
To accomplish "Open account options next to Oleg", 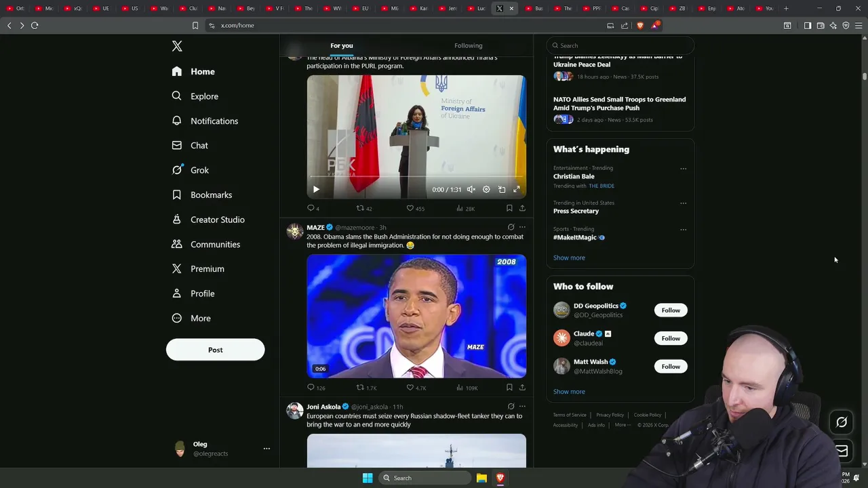I will click(267, 449).
